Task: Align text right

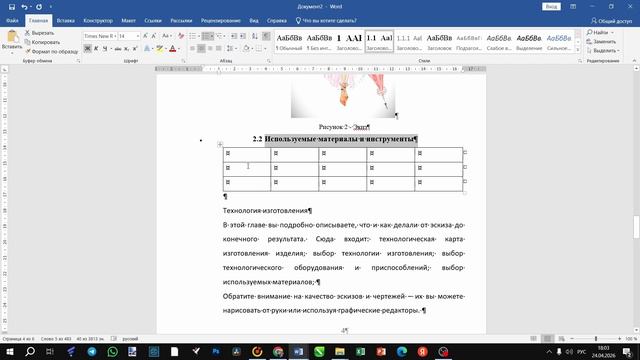Action: [x=210, y=49]
